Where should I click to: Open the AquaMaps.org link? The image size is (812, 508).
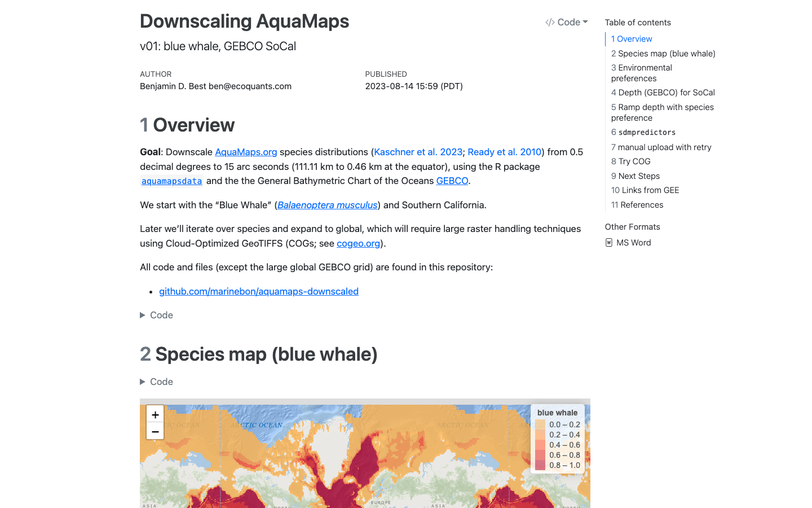point(246,152)
